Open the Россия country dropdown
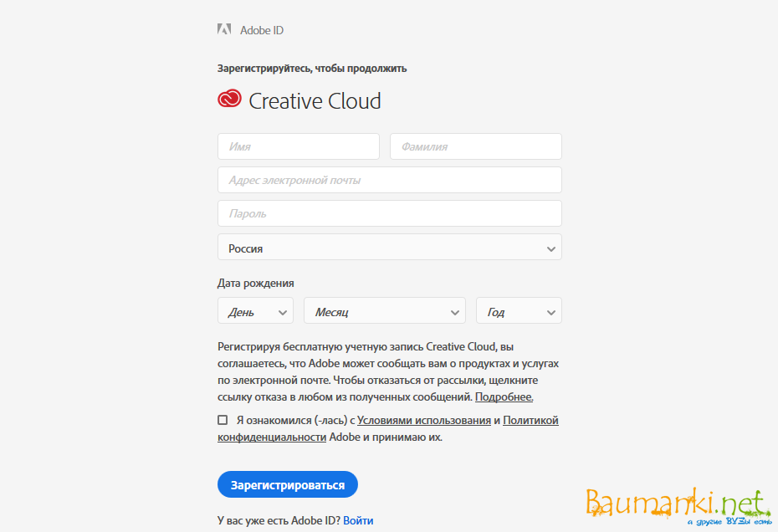The width and height of the screenshot is (778, 532). (390, 247)
